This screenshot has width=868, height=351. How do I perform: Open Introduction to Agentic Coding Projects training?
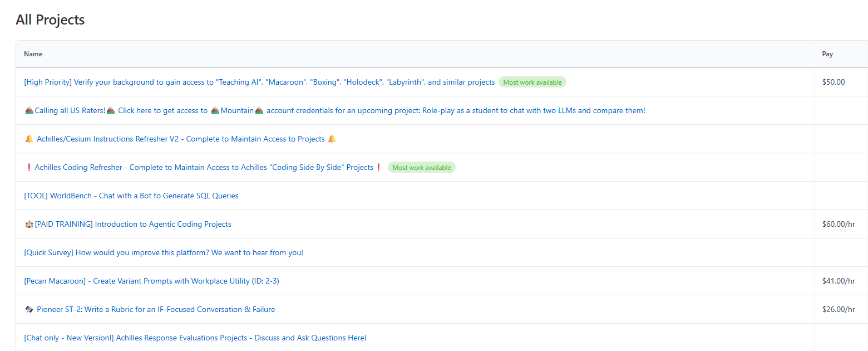(x=133, y=224)
